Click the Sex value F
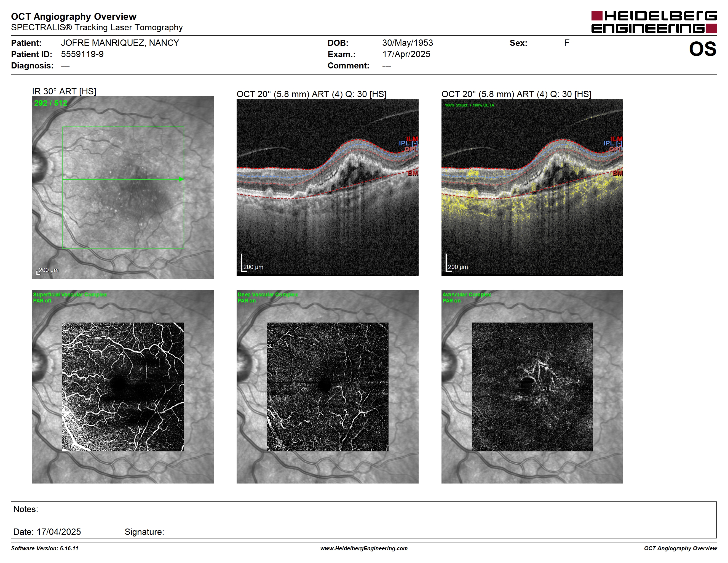The height and width of the screenshot is (563, 728). pos(567,43)
